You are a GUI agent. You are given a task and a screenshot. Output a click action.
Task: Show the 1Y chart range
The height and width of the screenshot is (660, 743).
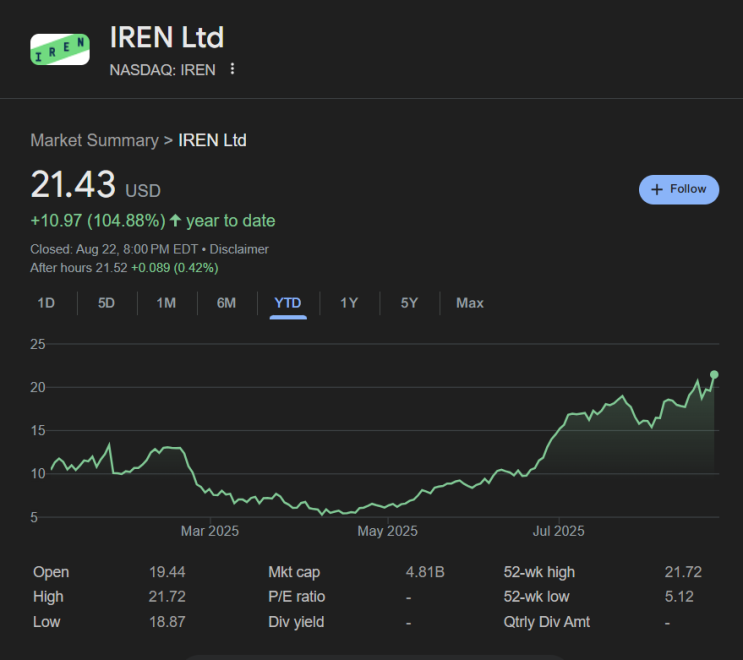tap(349, 303)
